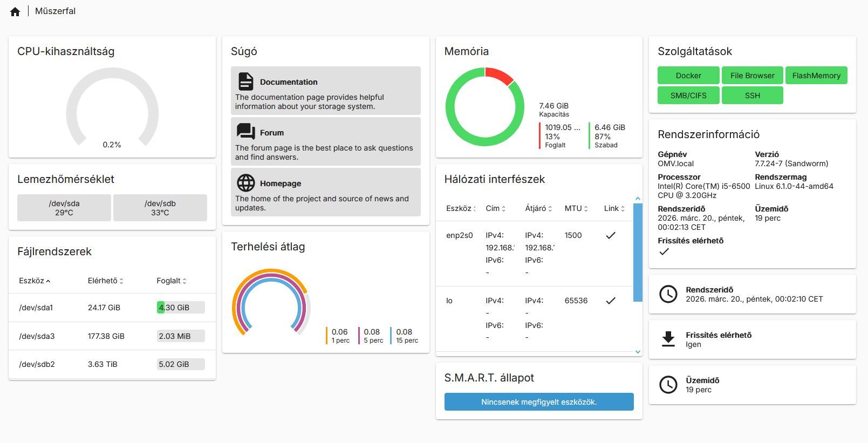Click the FlashMemory service badge
The width and height of the screenshot is (868, 443).
point(816,76)
